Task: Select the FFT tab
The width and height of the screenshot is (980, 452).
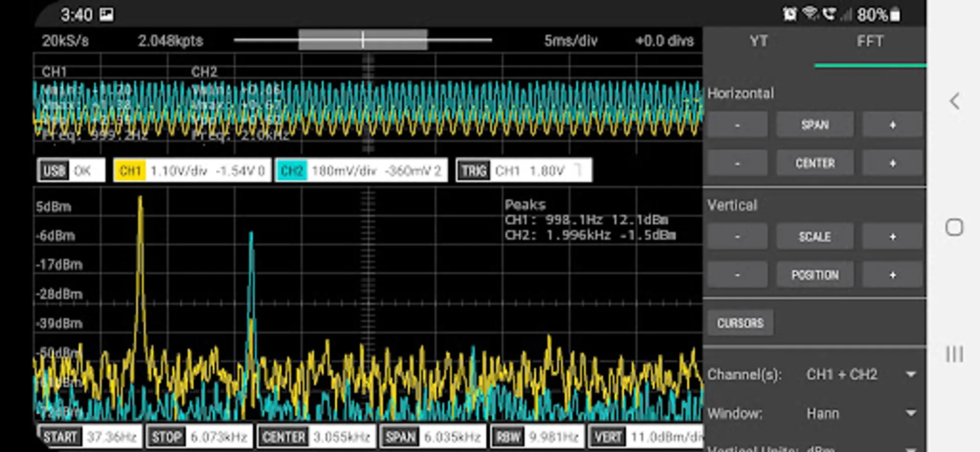Action: 870,41
